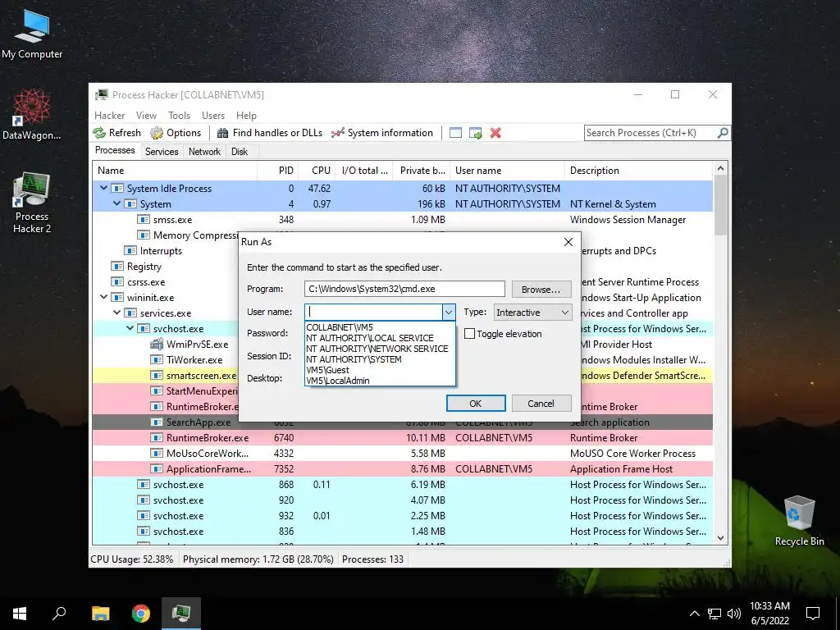The height and width of the screenshot is (630, 840).
Task: Click the find window toolbar icon
Action: tap(455, 133)
